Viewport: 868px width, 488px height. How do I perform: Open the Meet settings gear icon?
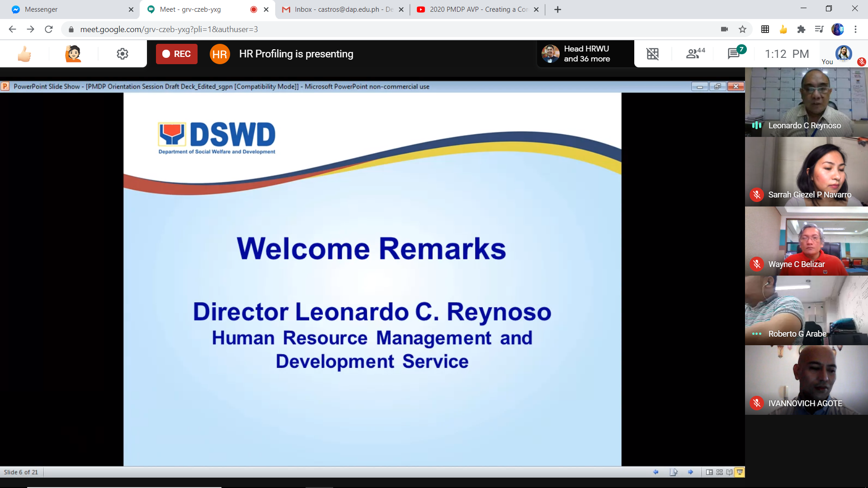[123, 54]
